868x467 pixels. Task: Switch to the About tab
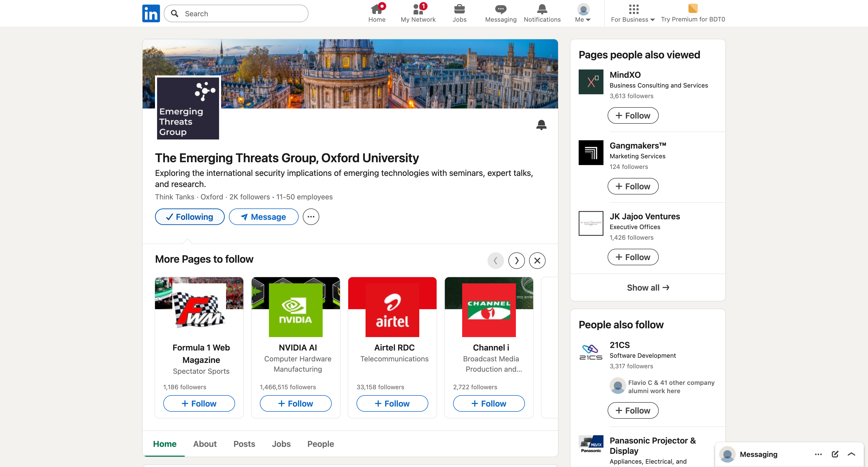205,444
